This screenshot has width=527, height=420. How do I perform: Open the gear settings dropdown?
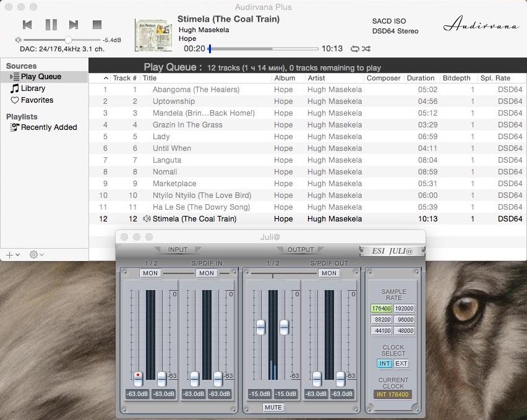36,255
